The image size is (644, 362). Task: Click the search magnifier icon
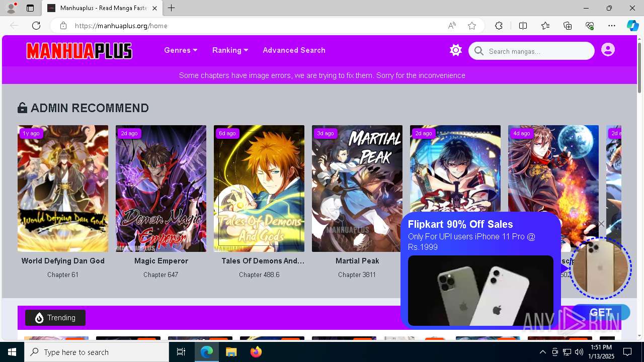[479, 51]
